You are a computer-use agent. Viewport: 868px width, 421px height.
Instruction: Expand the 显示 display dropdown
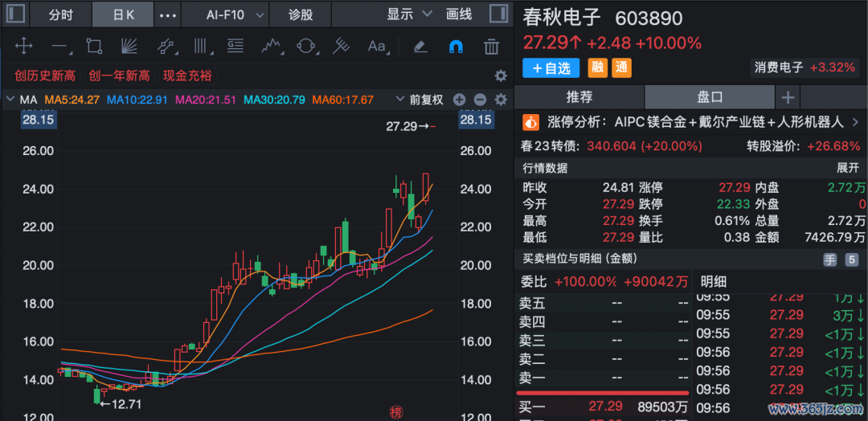coord(409,14)
